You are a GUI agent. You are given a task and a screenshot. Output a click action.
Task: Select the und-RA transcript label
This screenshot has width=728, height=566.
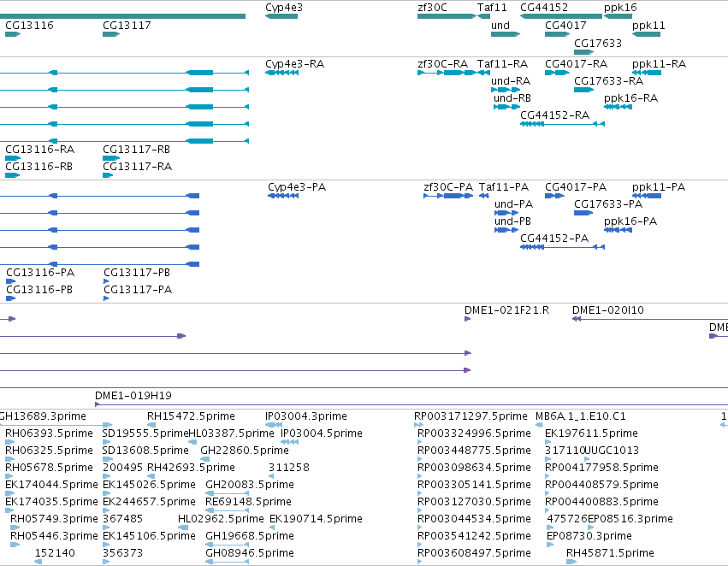pyautogui.click(x=511, y=80)
